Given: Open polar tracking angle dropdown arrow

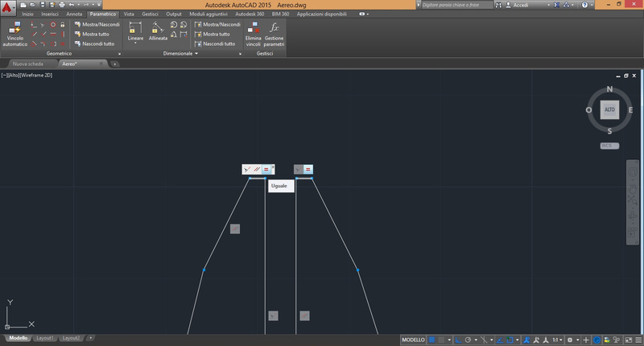Looking at the screenshot, I should (x=476, y=340).
